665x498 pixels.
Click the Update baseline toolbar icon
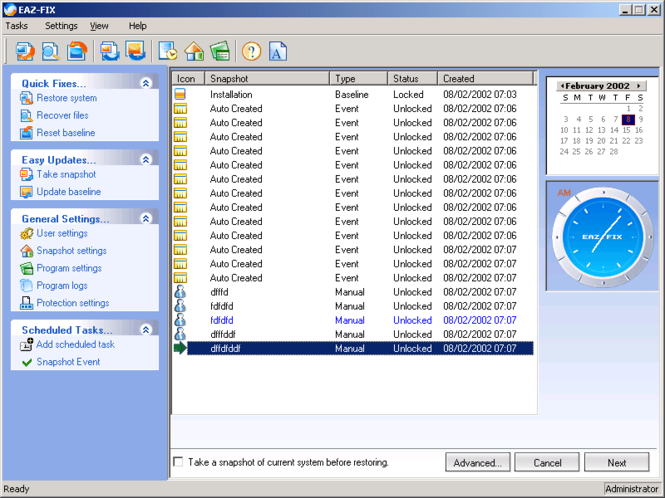point(135,51)
